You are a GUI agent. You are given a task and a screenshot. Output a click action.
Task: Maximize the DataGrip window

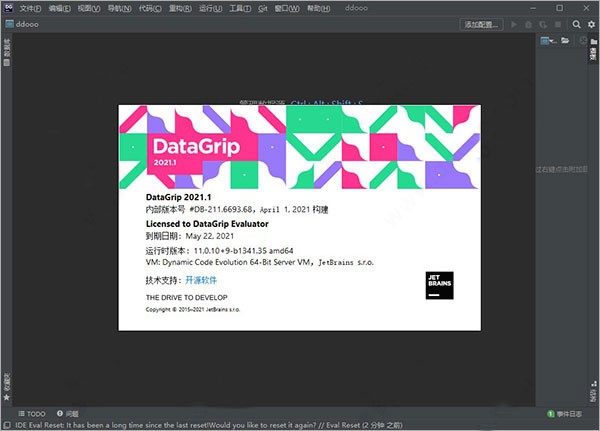point(559,8)
